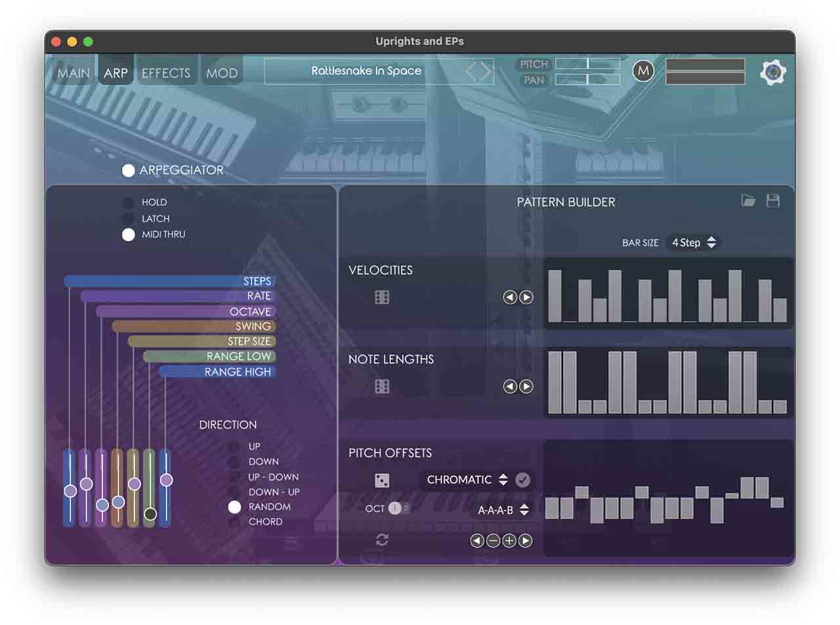Enable the Hold option
The height and width of the screenshot is (625, 840).
point(129,203)
